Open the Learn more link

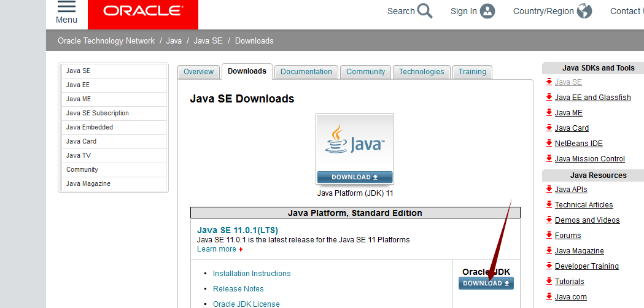coord(217,249)
